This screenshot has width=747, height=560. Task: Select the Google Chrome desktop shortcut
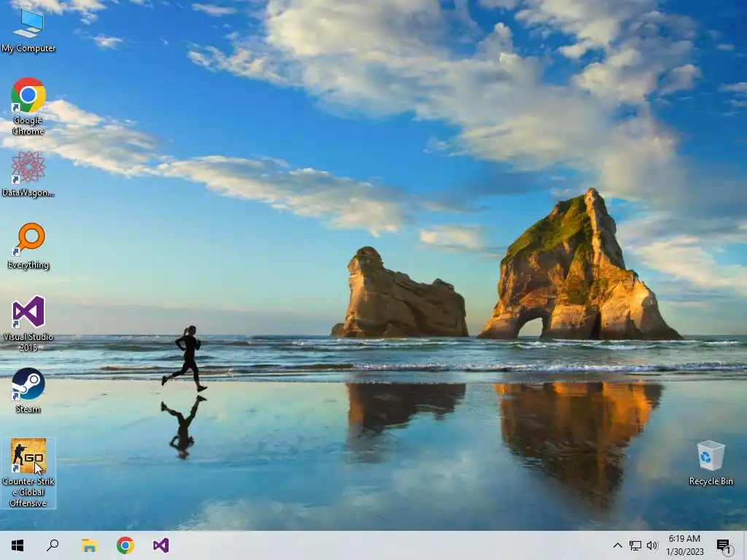[x=28, y=106]
